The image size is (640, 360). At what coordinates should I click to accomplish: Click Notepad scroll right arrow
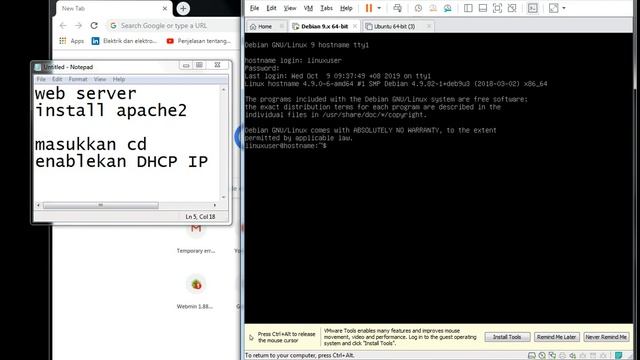(215, 205)
